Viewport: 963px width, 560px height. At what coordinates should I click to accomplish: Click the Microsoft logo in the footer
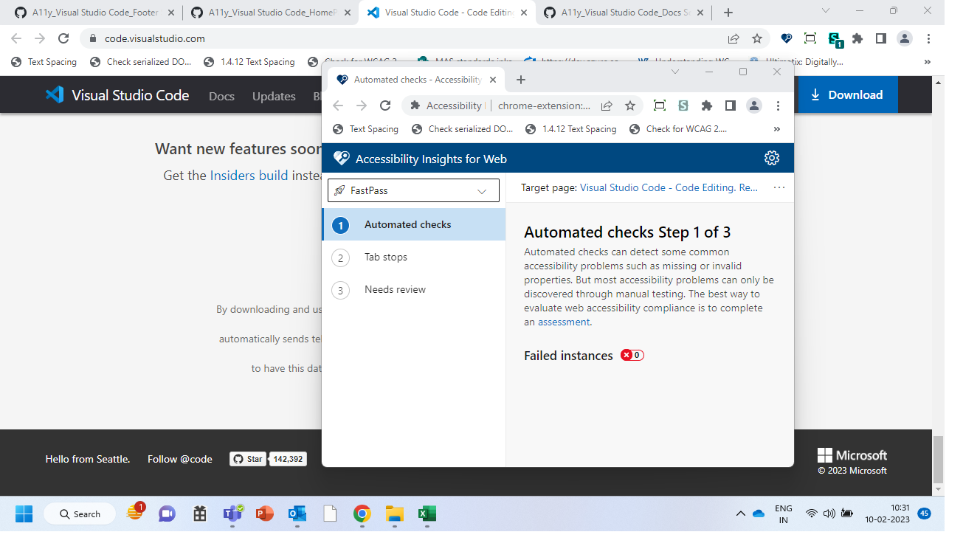pyautogui.click(x=852, y=454)
